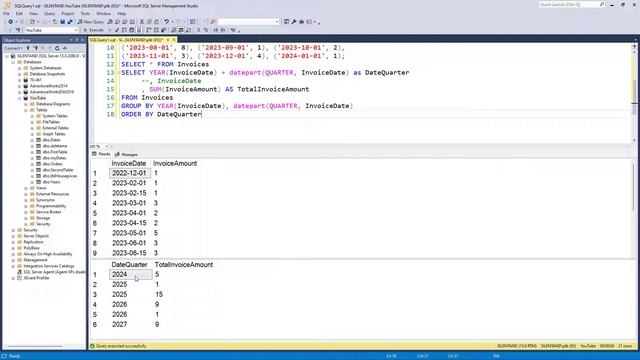Image resolution: width=640 pixels, height=360 pixels.
Task: Click the Parse query checkmark icon
Action: point(117,30)
